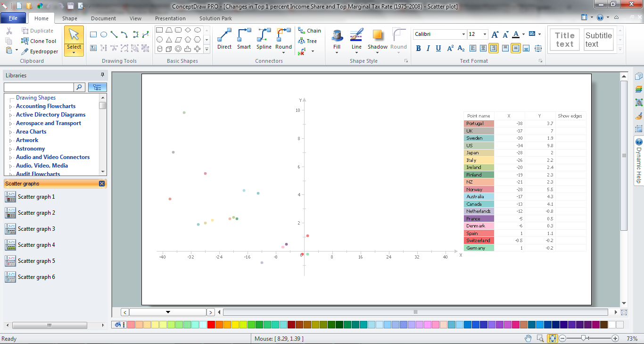644x344 pixels.
Task: Click the library search input field
Action: point(39,87)
